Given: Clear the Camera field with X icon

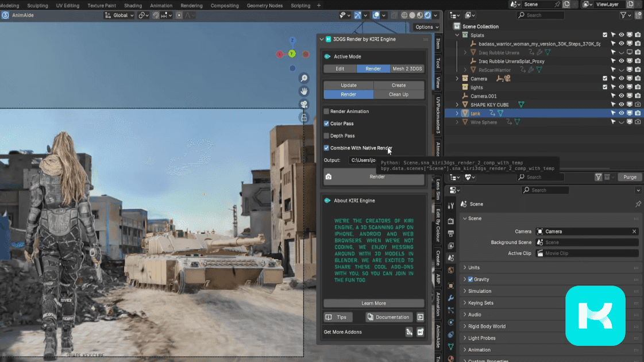Looking at the screenshot, I should (x=634, y=232).
